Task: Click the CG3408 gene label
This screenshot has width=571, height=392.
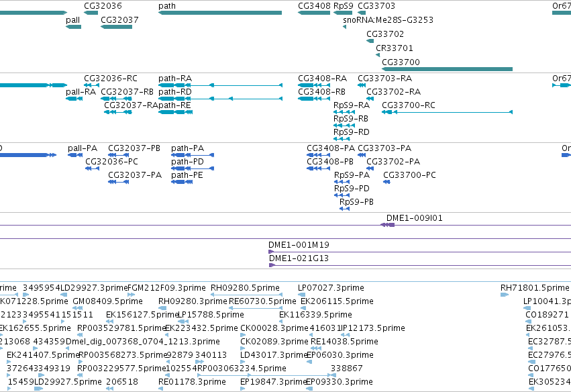Action: point(314,6)
